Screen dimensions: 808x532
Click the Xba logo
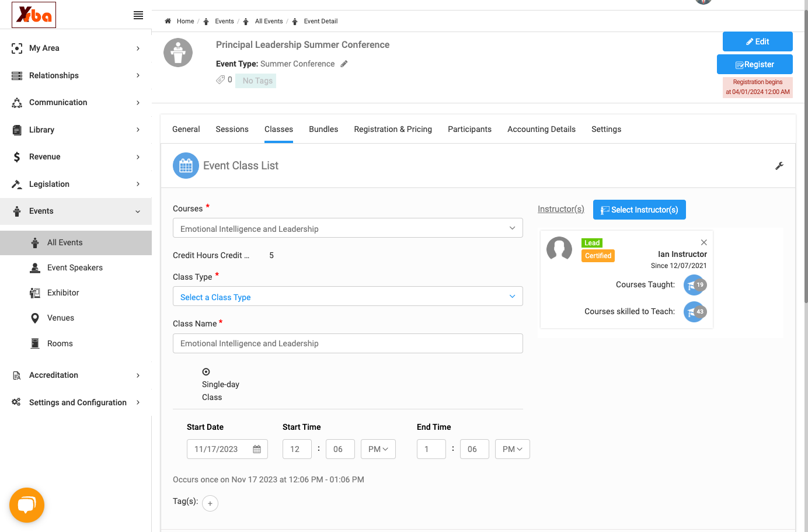(x=34, y=15)
